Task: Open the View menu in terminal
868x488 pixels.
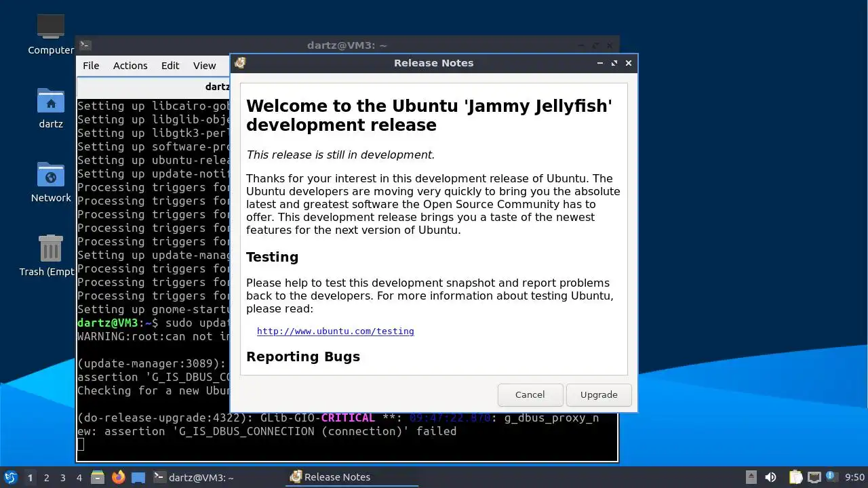Action: coord(204,66)
